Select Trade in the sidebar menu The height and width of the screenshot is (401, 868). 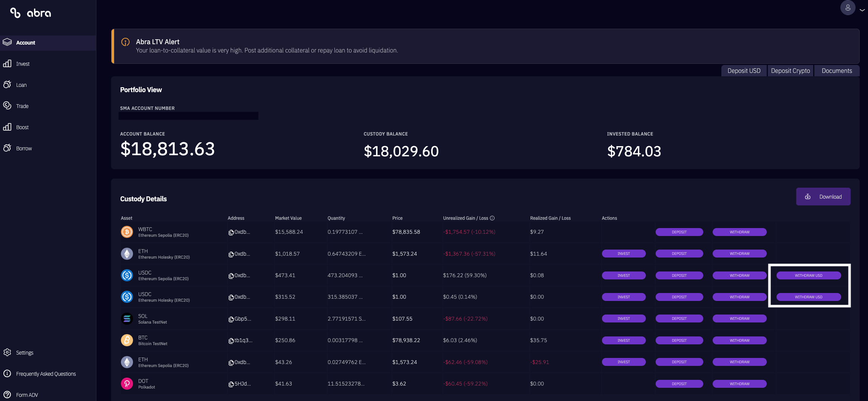(22, 106)
